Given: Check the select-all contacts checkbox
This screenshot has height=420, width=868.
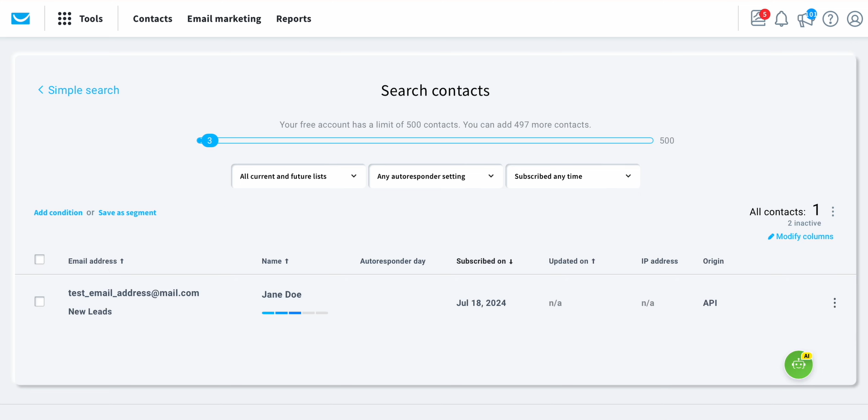Looking at the screenshot, I should [40, 259].
